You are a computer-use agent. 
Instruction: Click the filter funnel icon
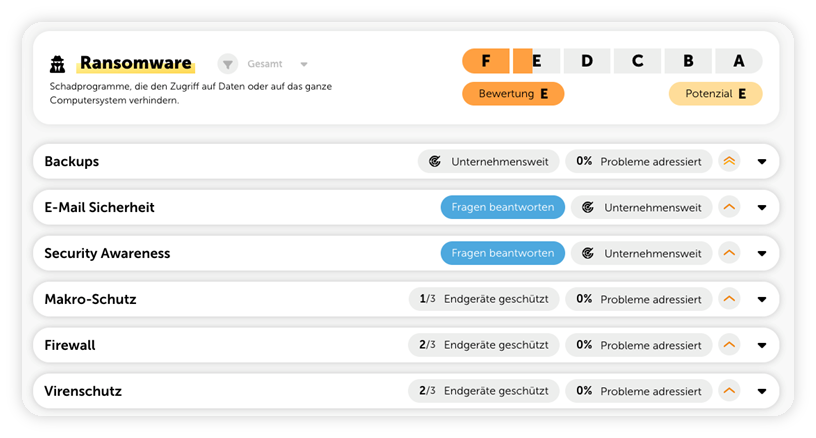click(228, 64)
